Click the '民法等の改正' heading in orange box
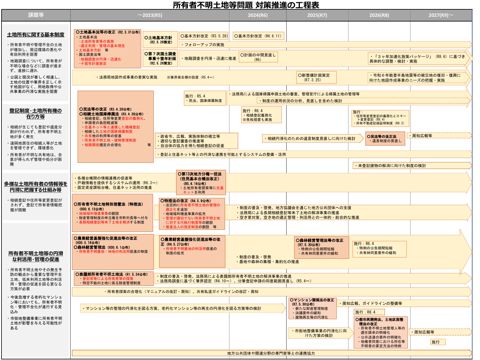This screenshot has height=360, width=480. click(105, 109)
